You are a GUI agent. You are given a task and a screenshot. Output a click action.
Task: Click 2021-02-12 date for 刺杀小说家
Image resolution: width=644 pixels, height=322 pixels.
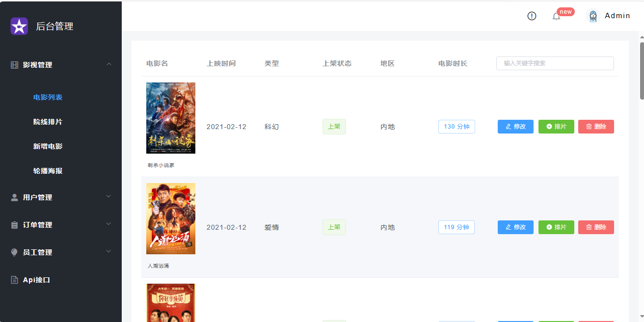click(226, 127)
